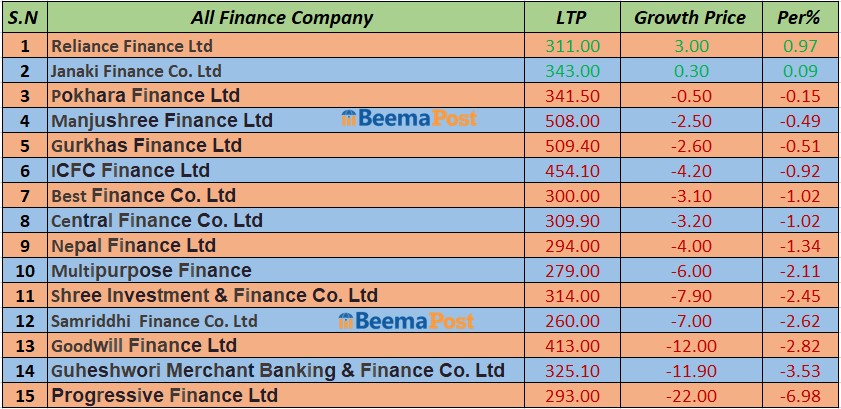This screenshot has width=841, height=409.
Task: Select the 311.00 LTP cell for Reliance
Action: pyautogui.click(x=573, y=46)
